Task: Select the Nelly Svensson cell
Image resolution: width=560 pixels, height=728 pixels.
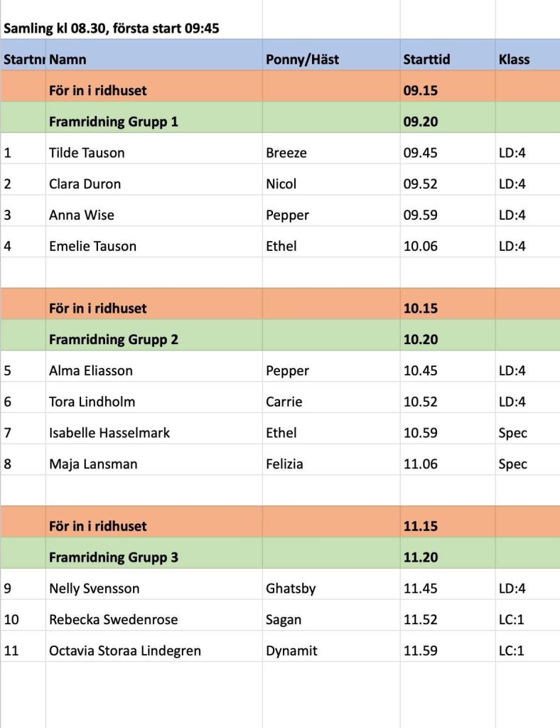Action: [94, 589]
